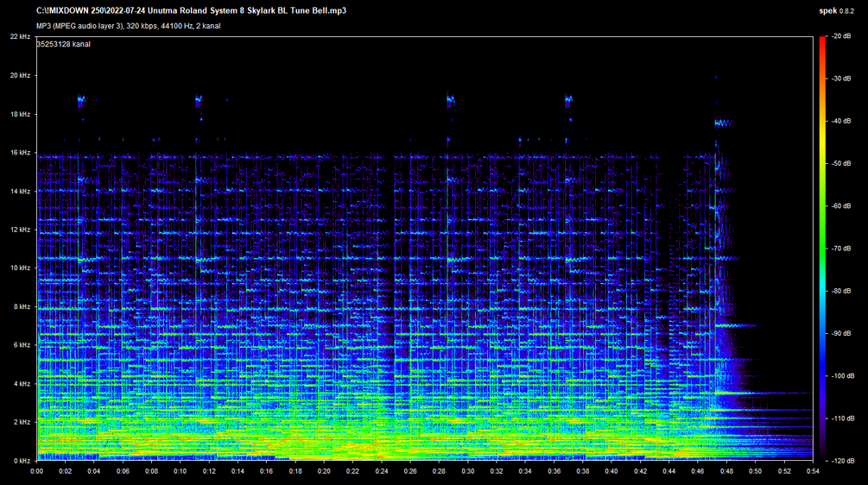This screenshot has width=868, height=485.
Task: Click the -110 dB scale label
Action: tap(843, 418)
